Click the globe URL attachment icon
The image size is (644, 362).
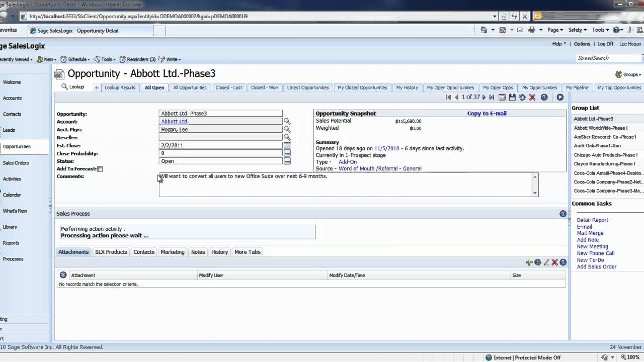coord(537,262)
